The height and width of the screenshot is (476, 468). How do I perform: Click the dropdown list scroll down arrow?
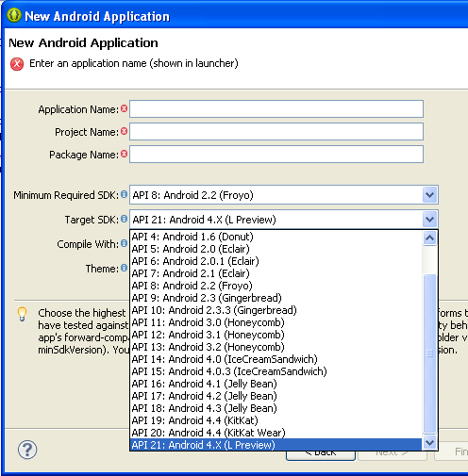pyautogui.click(x=429, y=443)
